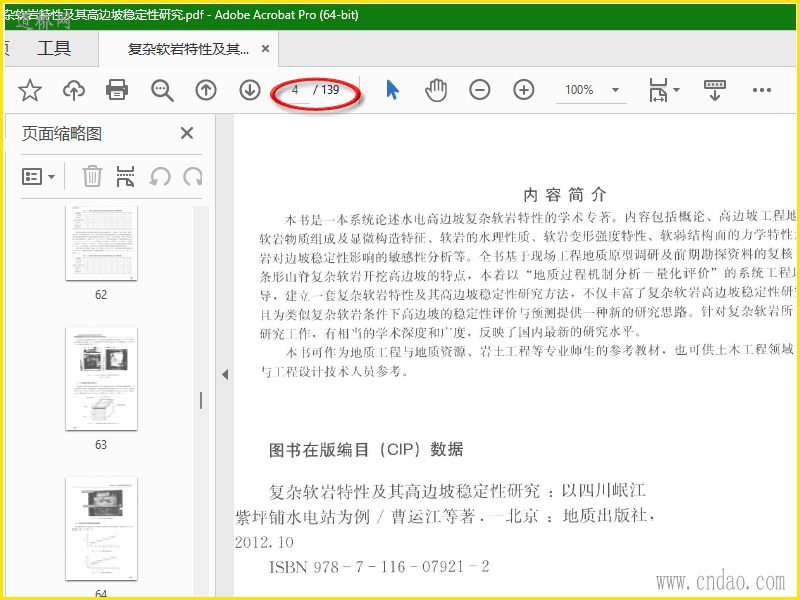This screenshot has width=800, height=600.
Task: Select page 63 thumbnail
Action: (102, 379)
